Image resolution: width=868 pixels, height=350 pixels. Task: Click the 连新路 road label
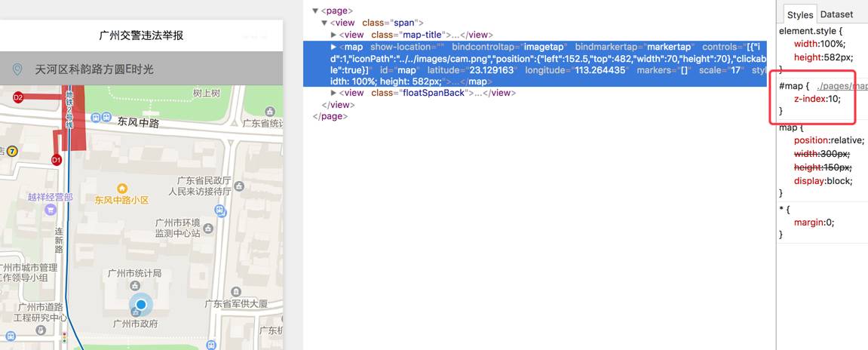(60, 241)
